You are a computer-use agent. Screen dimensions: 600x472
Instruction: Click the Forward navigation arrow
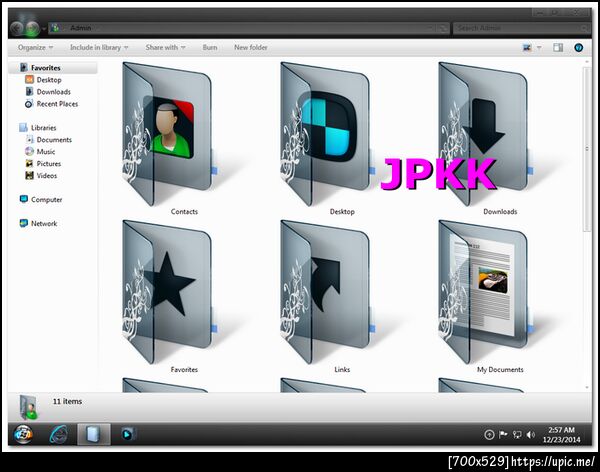(x=32, y=28)
